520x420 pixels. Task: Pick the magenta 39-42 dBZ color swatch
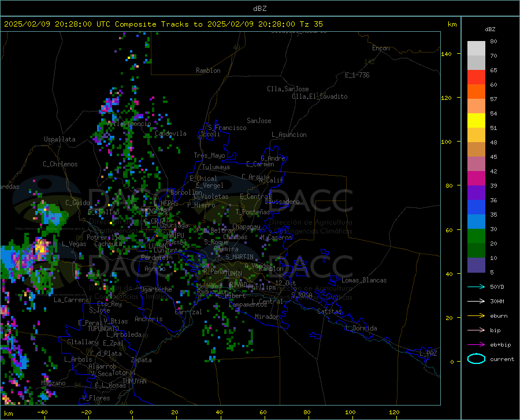pyautogui.click(x=476, y=179)
